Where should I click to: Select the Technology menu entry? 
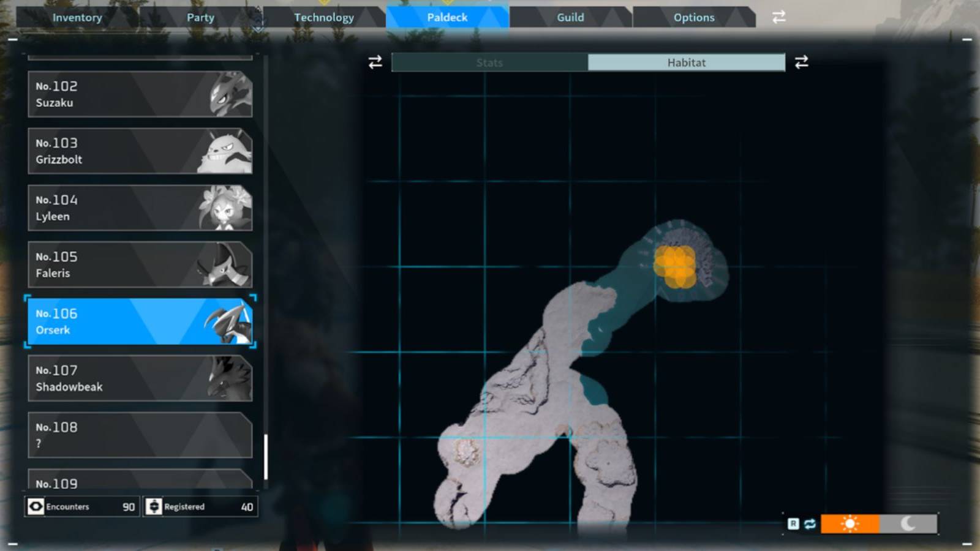point(324,17)
